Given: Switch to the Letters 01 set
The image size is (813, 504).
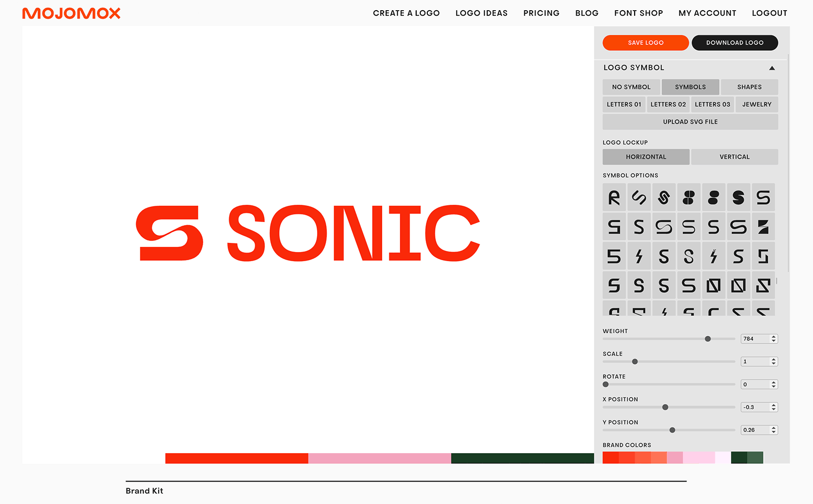Looking at the screenshot, I should click(x=624, y=104).
